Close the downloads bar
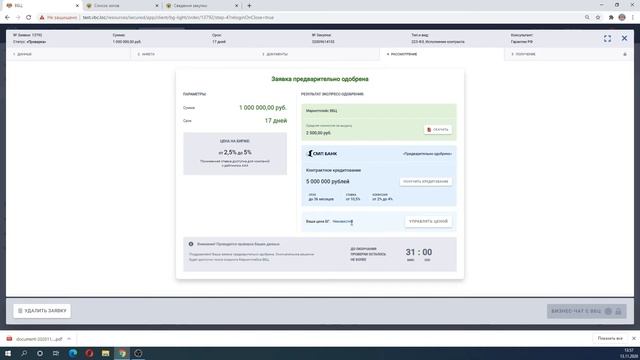Screen dimensions: 640x360 click(633, 339)
